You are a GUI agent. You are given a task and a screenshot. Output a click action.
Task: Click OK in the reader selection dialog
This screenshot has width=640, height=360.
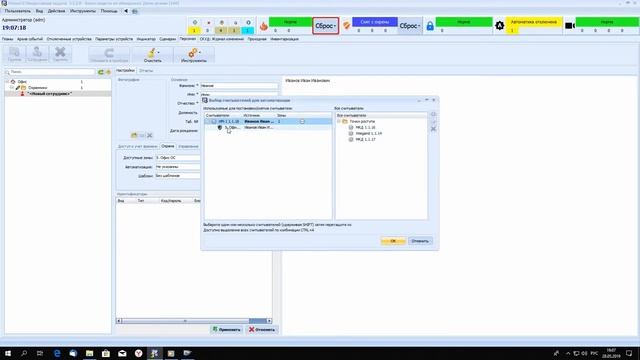pos(393,241)
